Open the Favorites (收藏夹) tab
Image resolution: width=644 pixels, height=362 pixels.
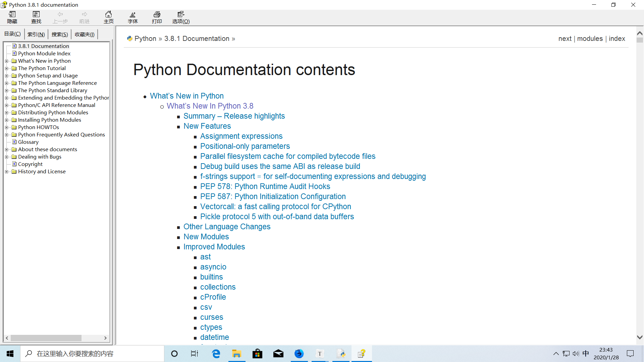[85, 34]
